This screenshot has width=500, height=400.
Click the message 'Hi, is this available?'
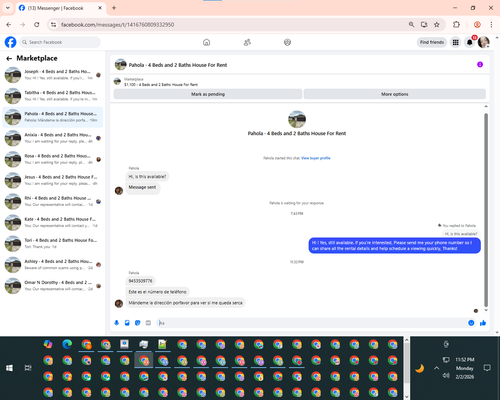147,177
